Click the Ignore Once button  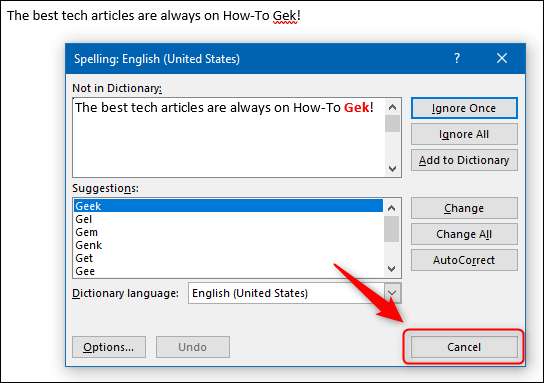pyautogui.click(x=464, y=108)
